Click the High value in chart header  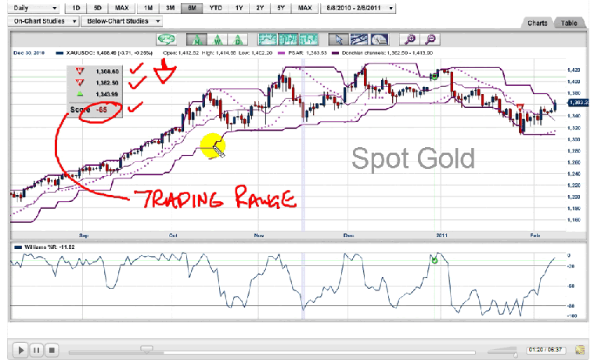pos(218,53)
